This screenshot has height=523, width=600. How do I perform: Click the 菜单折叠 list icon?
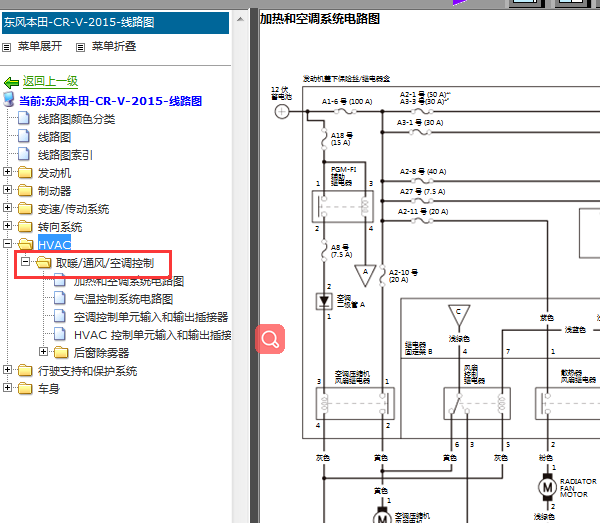pyautogui.click(x=80, y=47)
